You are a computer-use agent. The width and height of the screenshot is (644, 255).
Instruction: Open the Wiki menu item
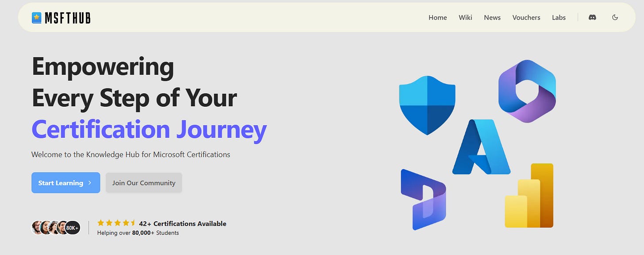point(465,17)
